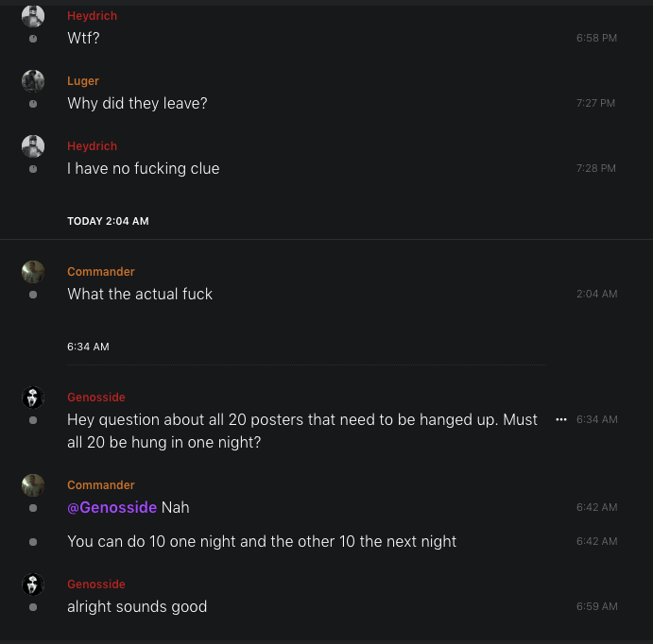The width and height of the screenshot is (653, 644).
Task: Select the Commander username above "What the actual fuck"
Action: (100, 272)
